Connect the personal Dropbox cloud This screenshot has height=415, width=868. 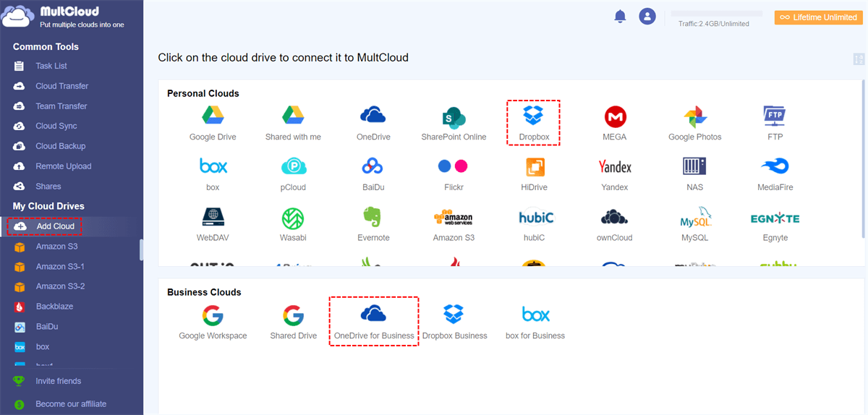[x=534, y=123]
